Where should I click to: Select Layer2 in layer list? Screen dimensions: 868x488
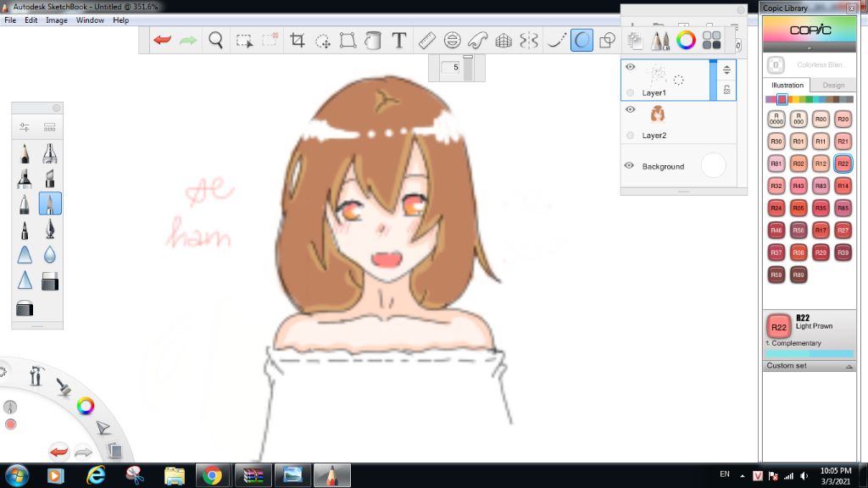pyautogui.click(x=678, y=123)
